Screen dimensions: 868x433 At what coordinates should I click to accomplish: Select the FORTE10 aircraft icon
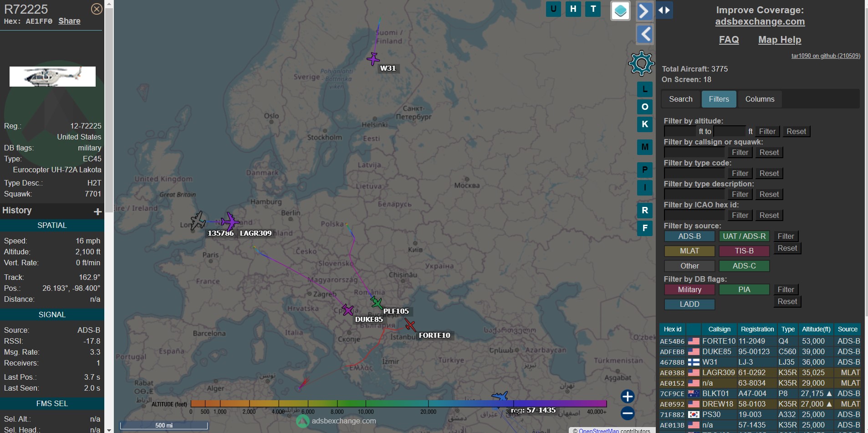[410, 325]
